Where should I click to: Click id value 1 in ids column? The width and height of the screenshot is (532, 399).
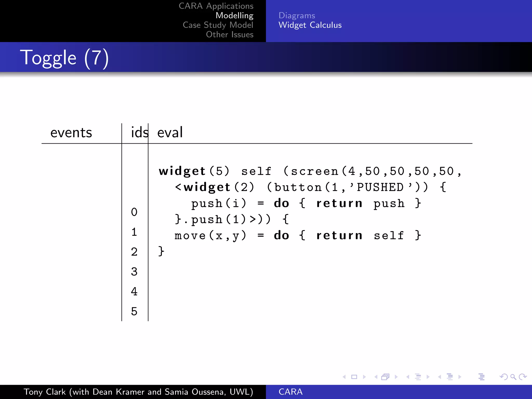pyautogui.click(x=134, y=232)
